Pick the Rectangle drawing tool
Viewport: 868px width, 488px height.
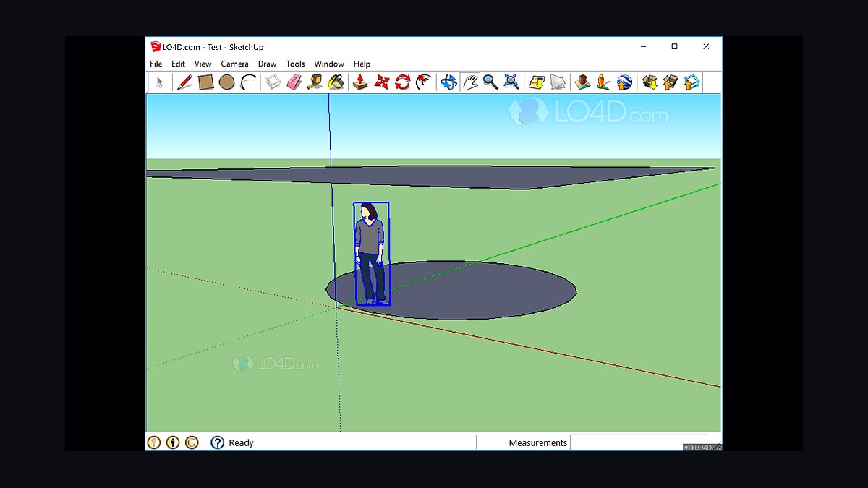click(x=206, y=82)
